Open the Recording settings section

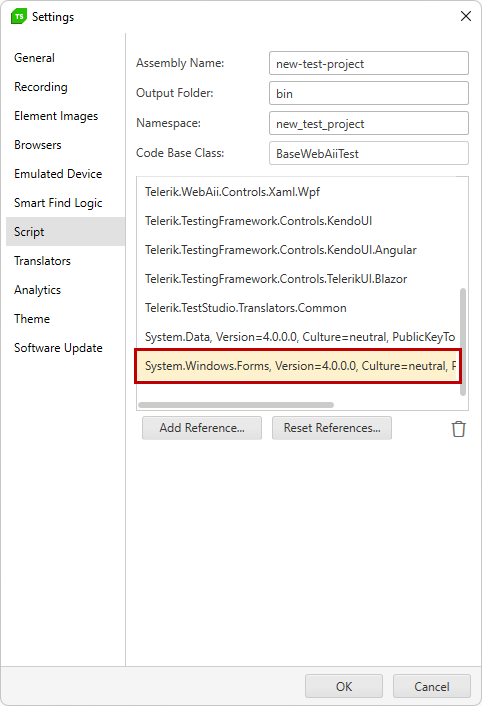[65, 87]
